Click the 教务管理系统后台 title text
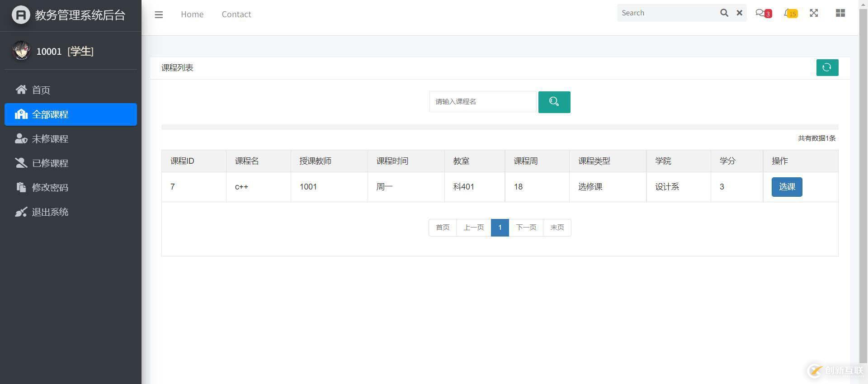The height and width of the screenshot is (384, 868). (80, 15)
